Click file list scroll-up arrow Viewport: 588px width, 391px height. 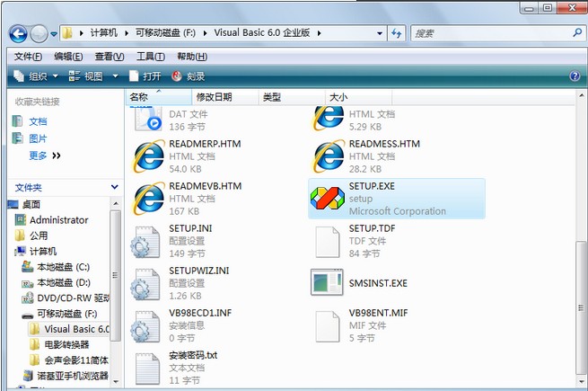(581, 95)
